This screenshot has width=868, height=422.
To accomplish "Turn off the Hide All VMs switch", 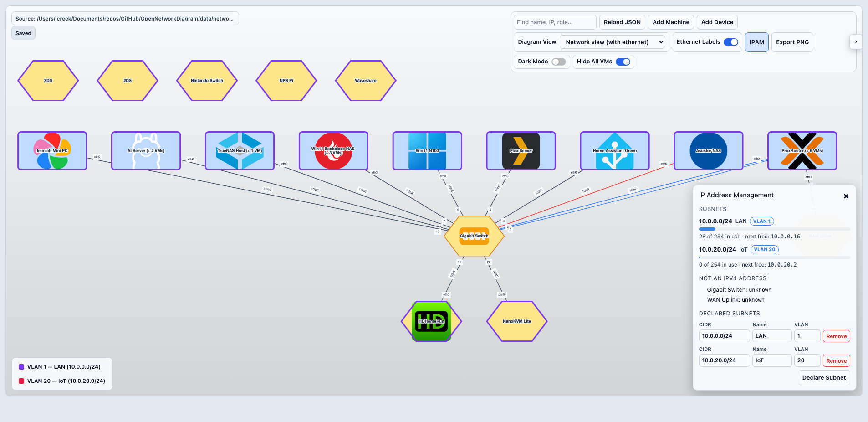I will (x=623, y=62).
